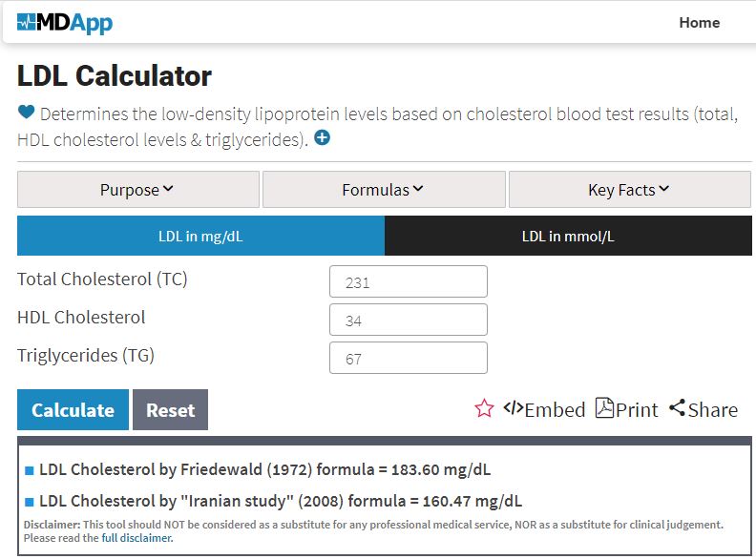The height and width of the screenshot is (559, 756).
Task: Click the Total Cholesterol input field
Action: pyautogui.click(x=408, y=282)
